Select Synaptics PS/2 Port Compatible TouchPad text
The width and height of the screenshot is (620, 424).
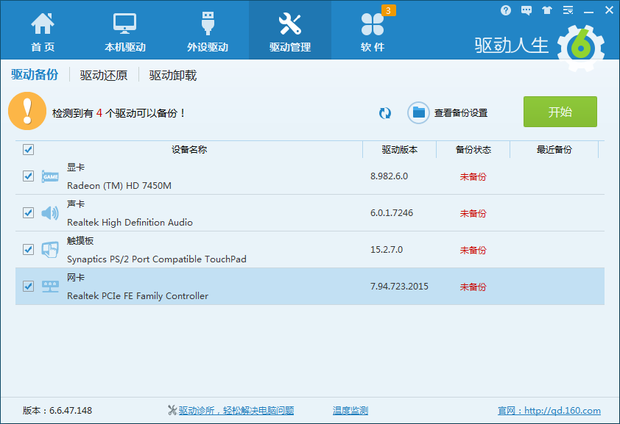coord(157,259)
